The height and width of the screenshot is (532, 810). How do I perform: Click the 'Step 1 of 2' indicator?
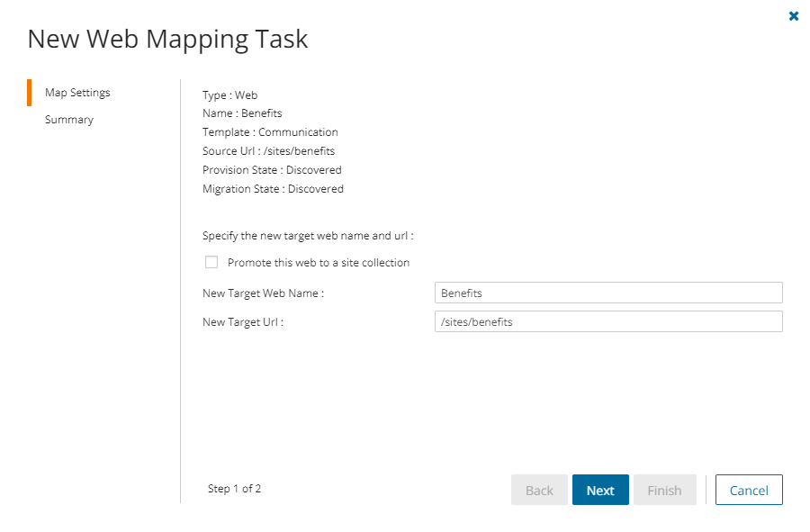click(x=234, y=489)
